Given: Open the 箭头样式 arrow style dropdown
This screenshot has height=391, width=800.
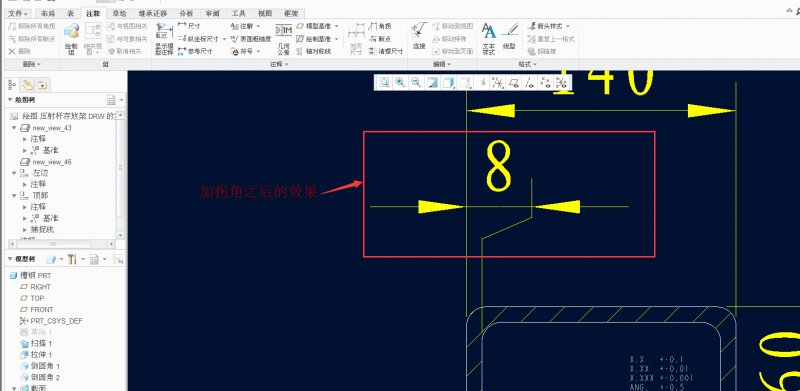Looking at the screenshot, I should point(549,26).
